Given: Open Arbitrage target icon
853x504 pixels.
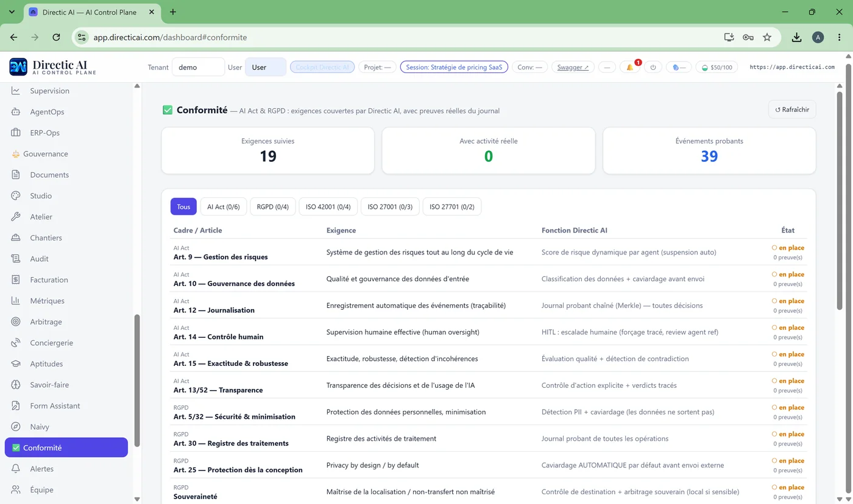Looking at the screenshot, I should (16, 322).
